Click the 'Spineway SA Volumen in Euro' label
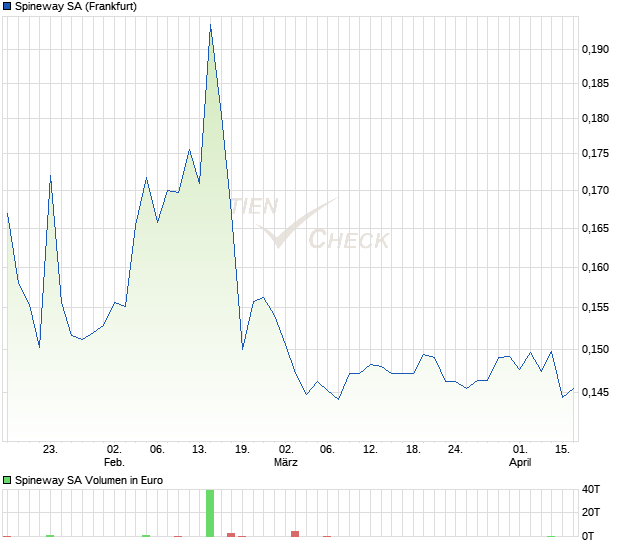 coord(89,480)
